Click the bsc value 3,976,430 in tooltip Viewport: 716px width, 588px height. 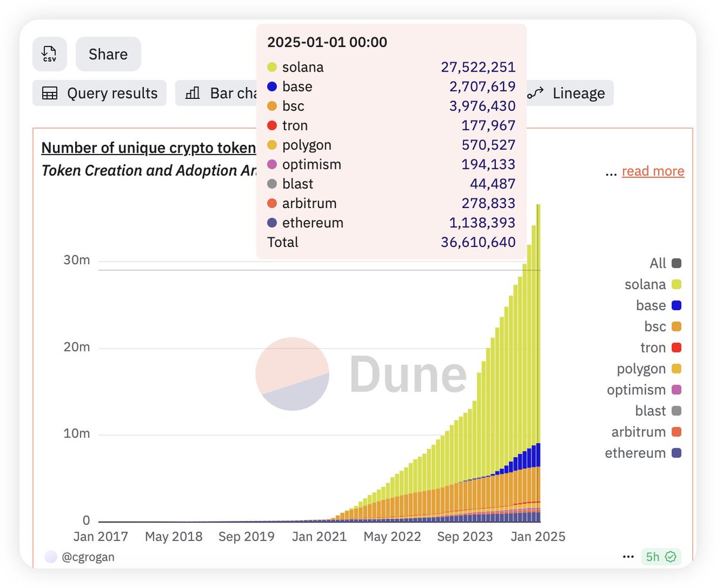482,106
